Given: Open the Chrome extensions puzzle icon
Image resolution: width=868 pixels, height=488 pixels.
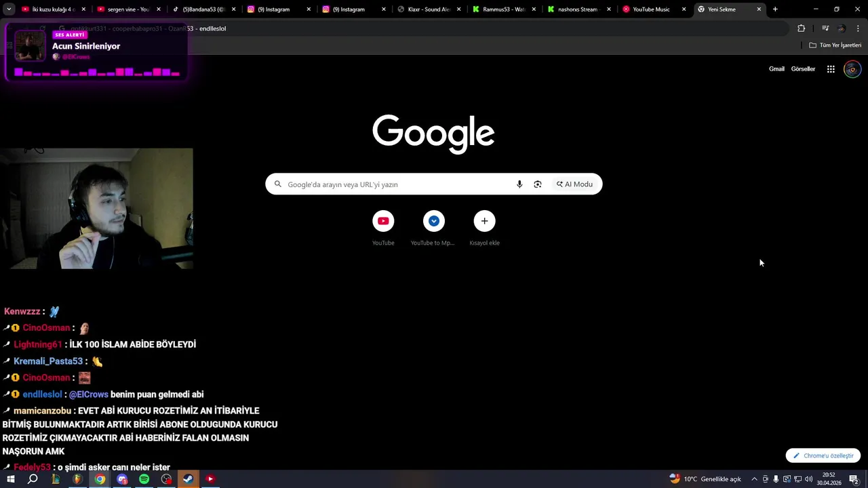Looking at the screenshot, I should coord(802,28).
